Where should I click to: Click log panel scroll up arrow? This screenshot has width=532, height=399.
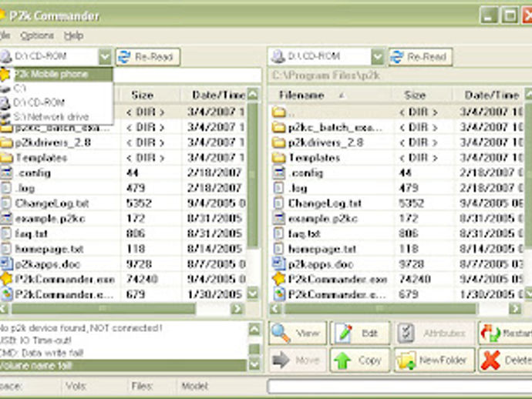tap(254, 329)
